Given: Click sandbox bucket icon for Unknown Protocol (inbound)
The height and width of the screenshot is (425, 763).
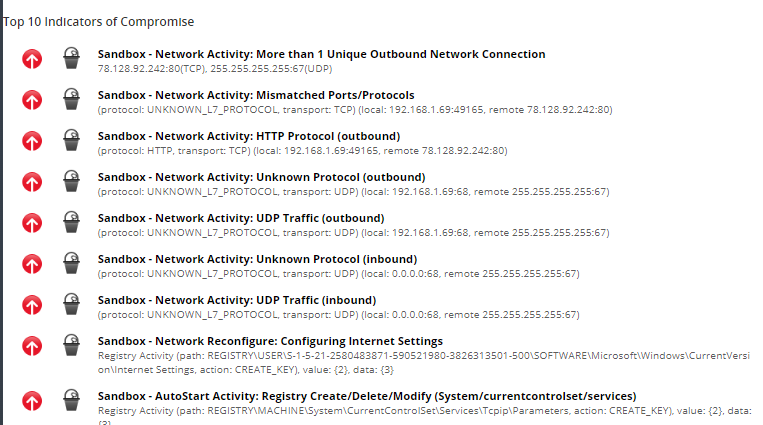Looking at the screenshot, I should [71, 264].
